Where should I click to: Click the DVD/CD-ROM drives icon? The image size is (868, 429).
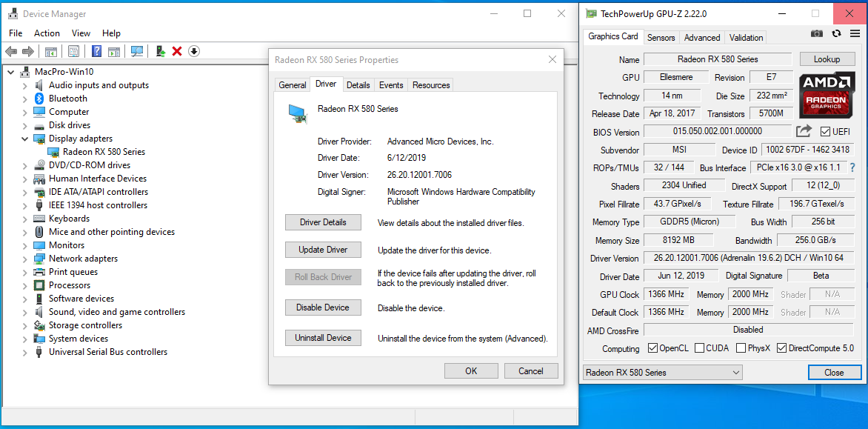(x=39, y=165)
